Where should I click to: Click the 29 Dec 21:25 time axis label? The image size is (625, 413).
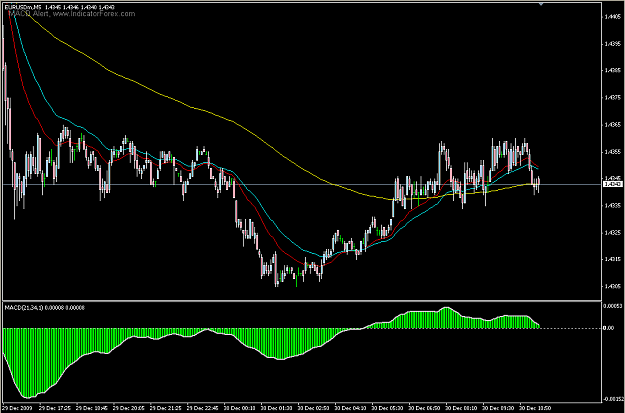[x=166, y=408]
